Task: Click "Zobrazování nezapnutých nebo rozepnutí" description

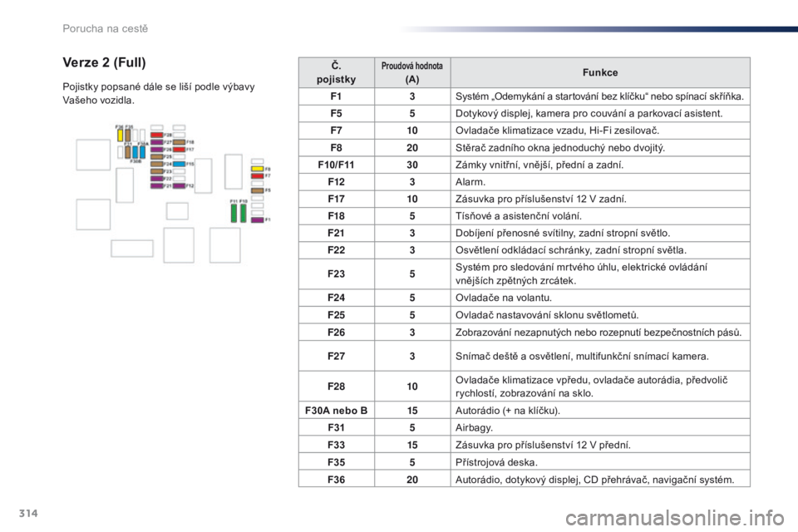Action: click(598, 332)
